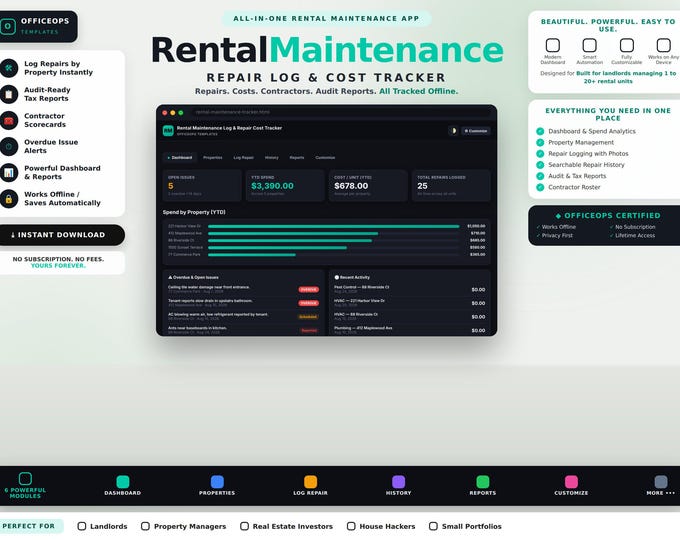Click the Contractor Scorecards phone icon
This screenshot has width=680, height=540.
pyautogui.click(x=9, y=120)
